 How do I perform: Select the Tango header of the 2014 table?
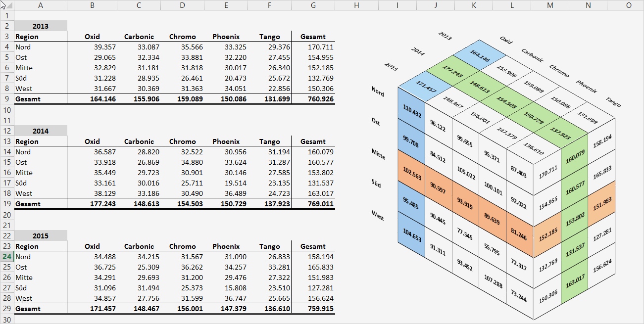coord(269,141)
